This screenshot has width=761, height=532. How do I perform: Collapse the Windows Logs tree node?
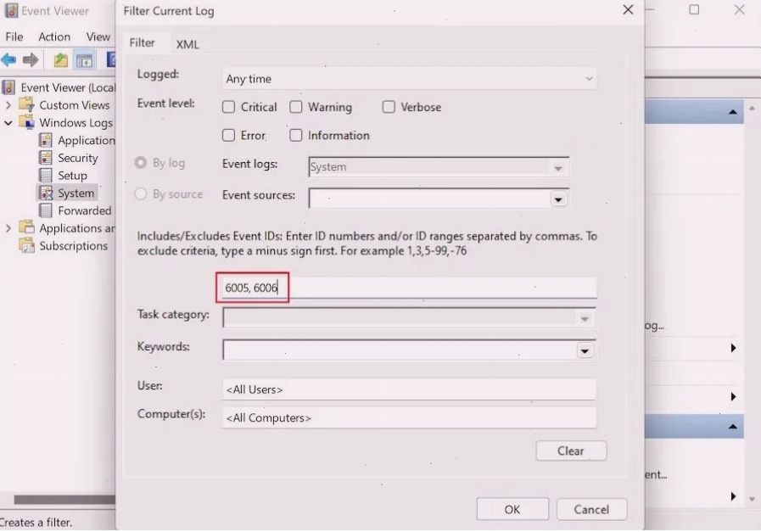tap(8, 123)
